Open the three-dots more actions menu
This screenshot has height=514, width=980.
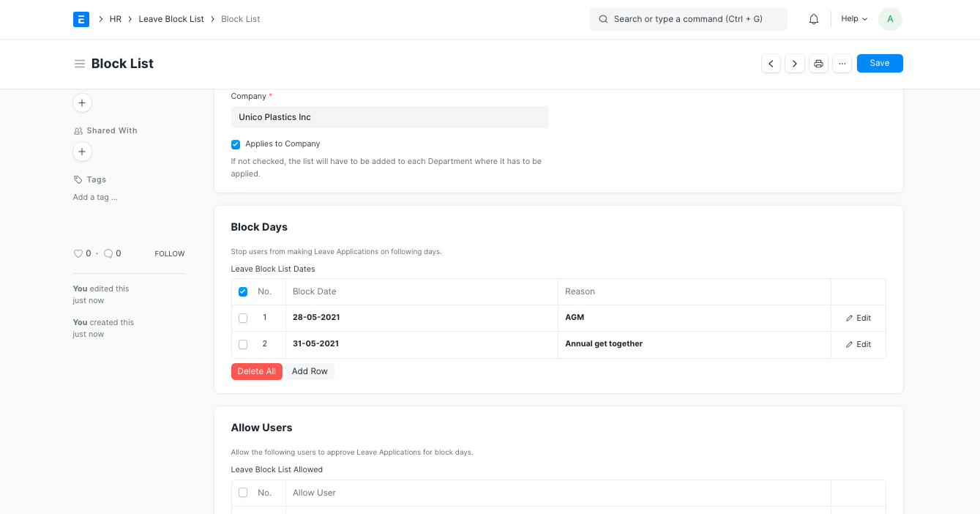click(x=842, y=64)
